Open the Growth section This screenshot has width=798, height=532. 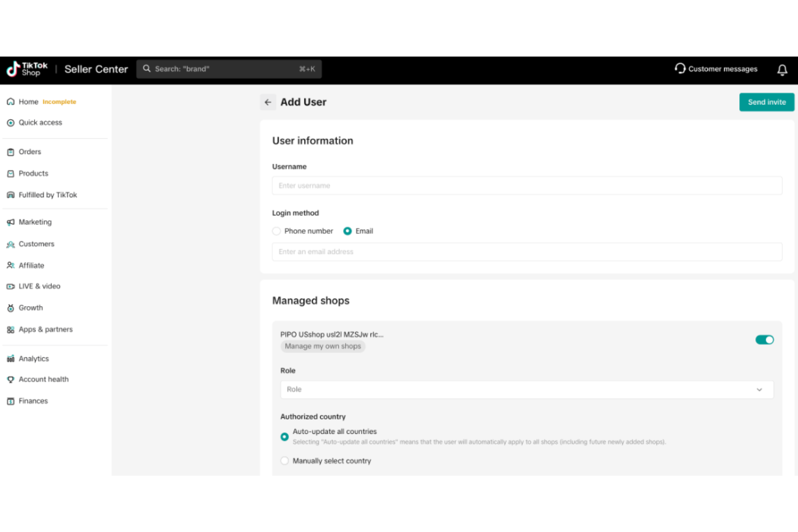(x=31, y=307)
